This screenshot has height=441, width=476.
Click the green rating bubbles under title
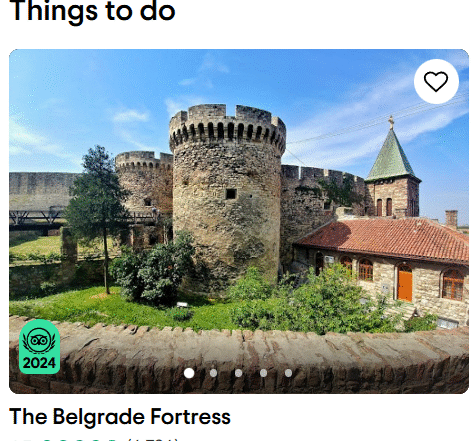coord(79,439)
